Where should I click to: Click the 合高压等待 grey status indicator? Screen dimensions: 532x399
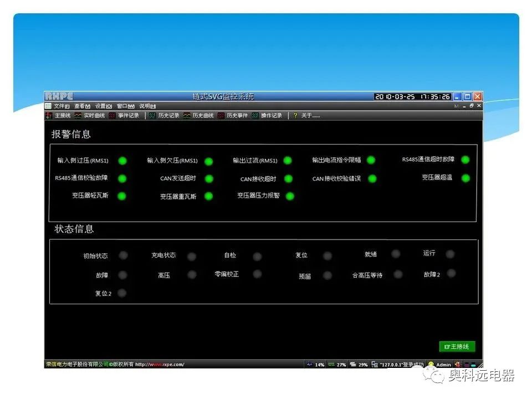pyautogui.click(x=398, y=274)
